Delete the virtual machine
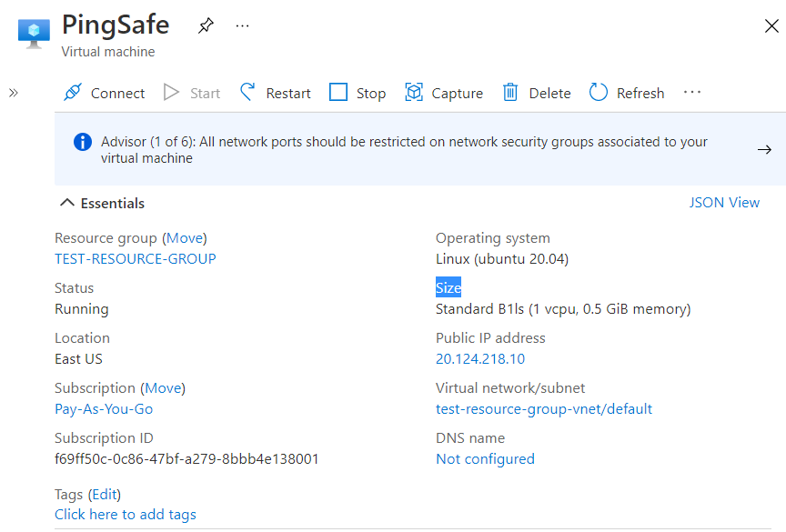 click(x=537, y=93)
